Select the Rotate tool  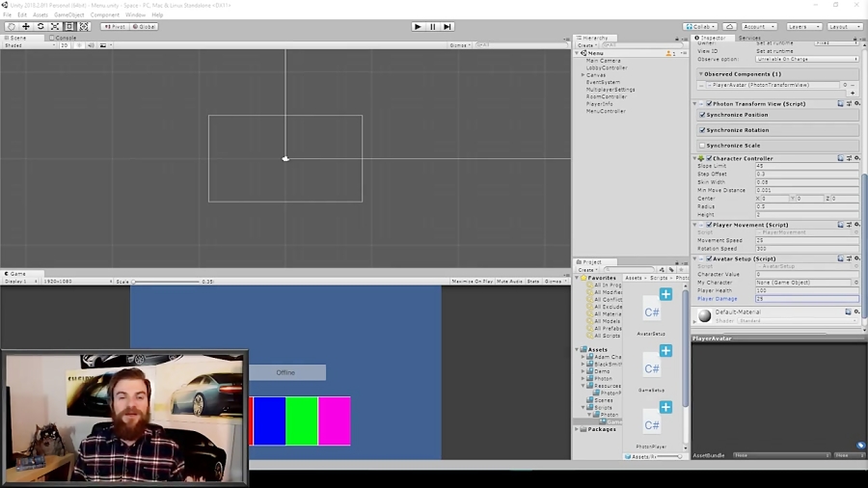41,27
